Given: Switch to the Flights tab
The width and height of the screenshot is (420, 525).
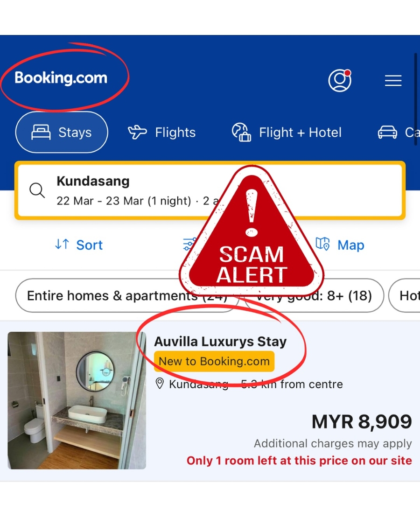Looking at the screenshot, I should click(x=162, y=132).
